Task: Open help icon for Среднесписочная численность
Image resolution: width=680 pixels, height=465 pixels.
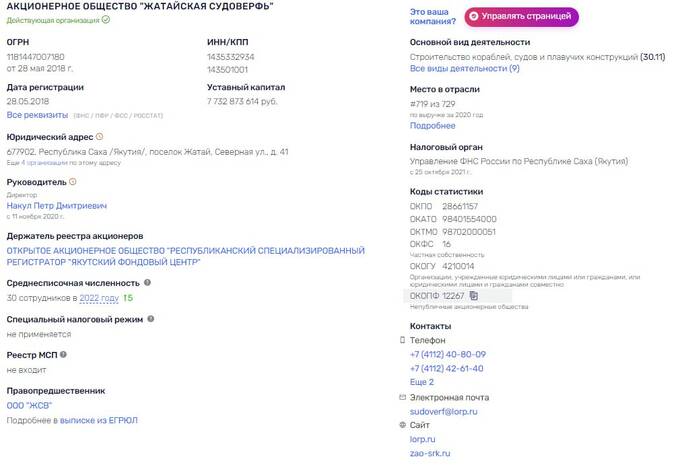Action: [147, 282]
